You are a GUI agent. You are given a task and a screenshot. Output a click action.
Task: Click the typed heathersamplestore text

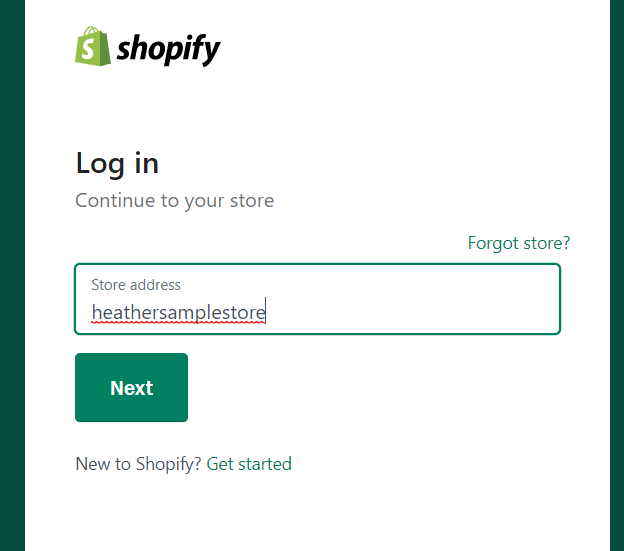(x=178, y=312)
